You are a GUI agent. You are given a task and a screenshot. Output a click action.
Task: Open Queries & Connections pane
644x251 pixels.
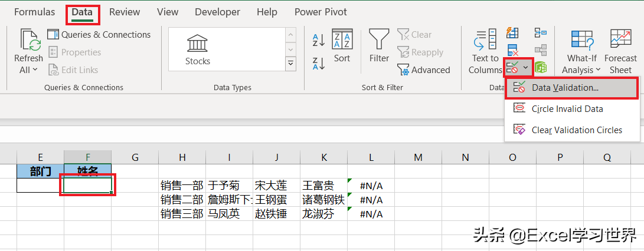click(x=99, y=34)
